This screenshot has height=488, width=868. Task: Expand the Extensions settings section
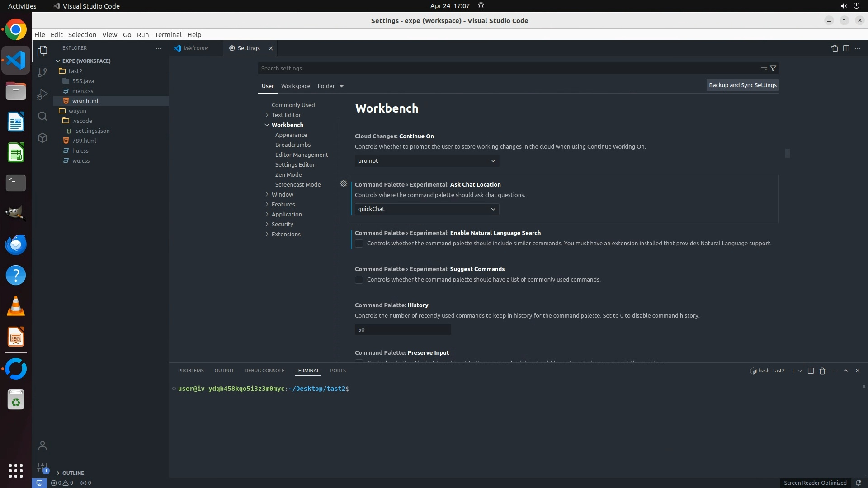click(x=286, y=234)
